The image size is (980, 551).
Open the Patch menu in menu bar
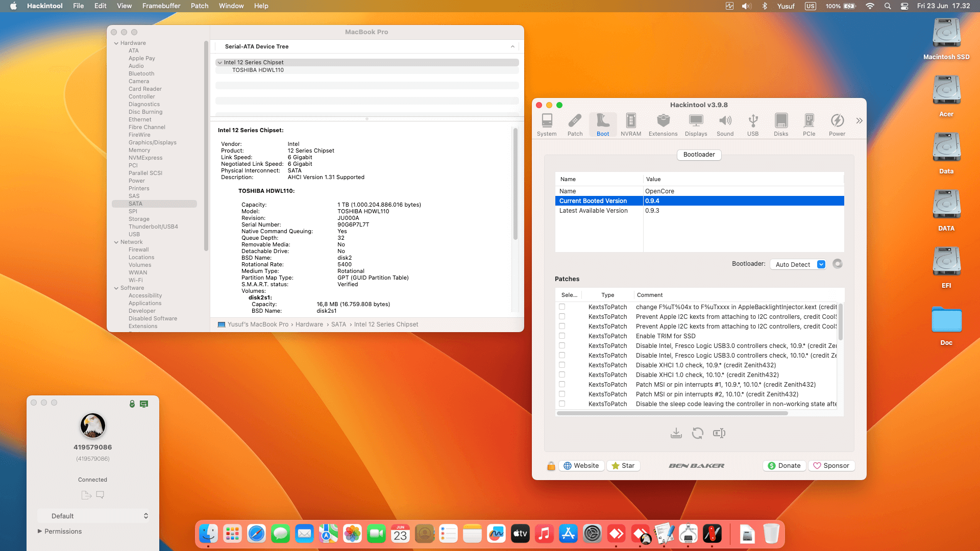200,6
